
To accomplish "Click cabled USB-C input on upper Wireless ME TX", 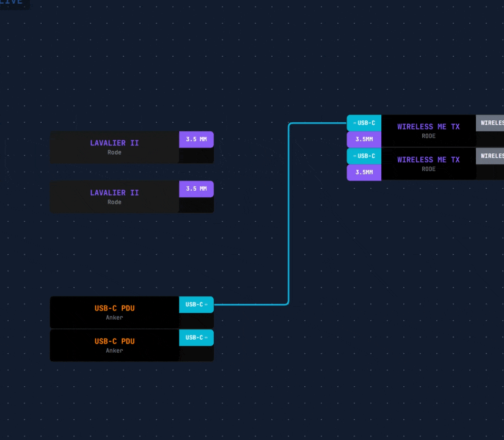I will point(364,123).
